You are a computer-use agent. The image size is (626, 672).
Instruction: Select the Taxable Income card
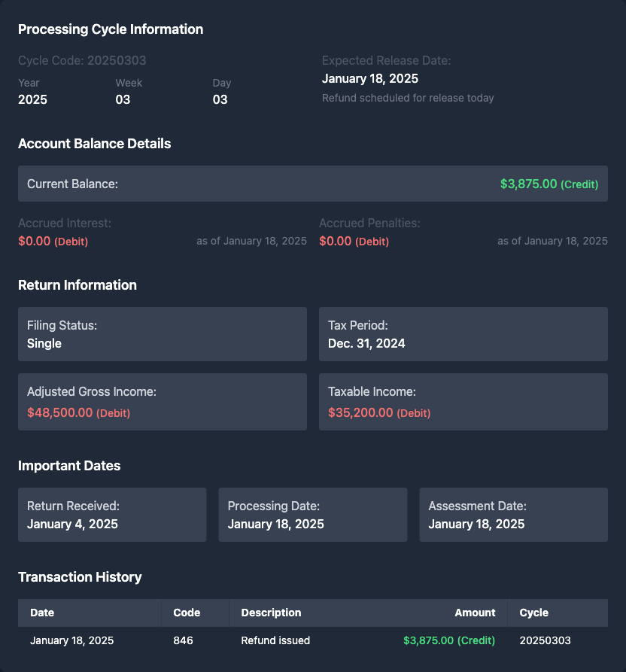tap(463, 402)
